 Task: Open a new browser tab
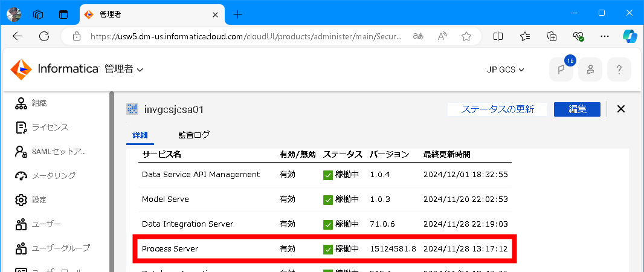237,15
